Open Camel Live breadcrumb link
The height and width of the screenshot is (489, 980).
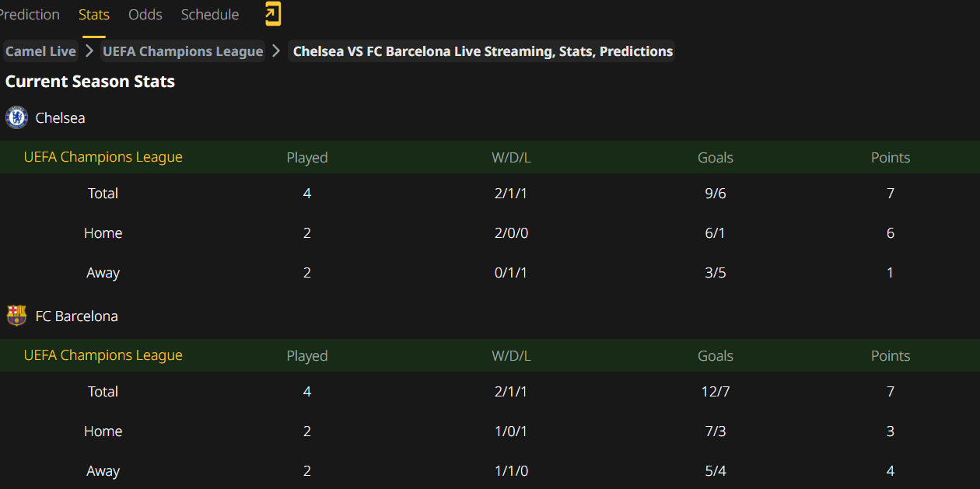pos(40,51)
